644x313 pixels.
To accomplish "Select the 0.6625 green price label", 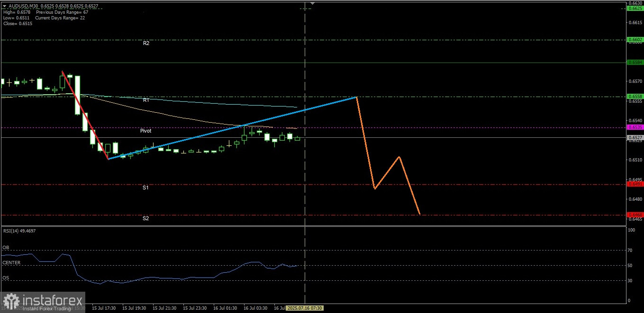I will (x=635, y=8).
